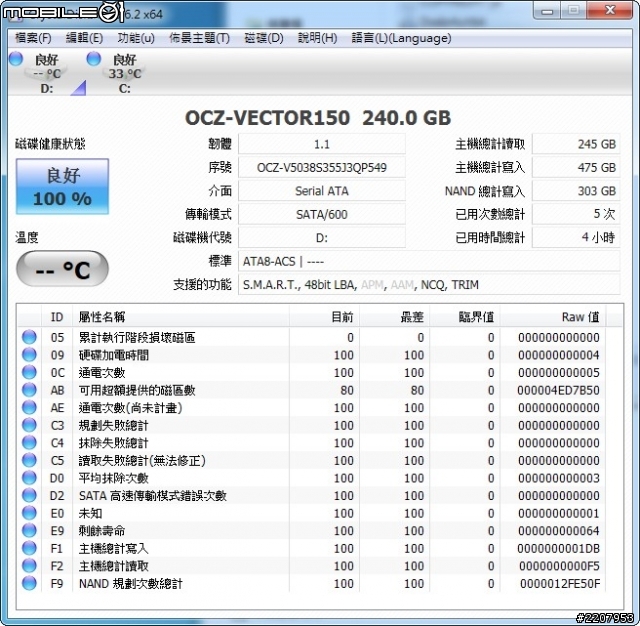Click status orb of attribute D0 row
This screenshot has width=640, height=626.
click(x=29, y=477)
